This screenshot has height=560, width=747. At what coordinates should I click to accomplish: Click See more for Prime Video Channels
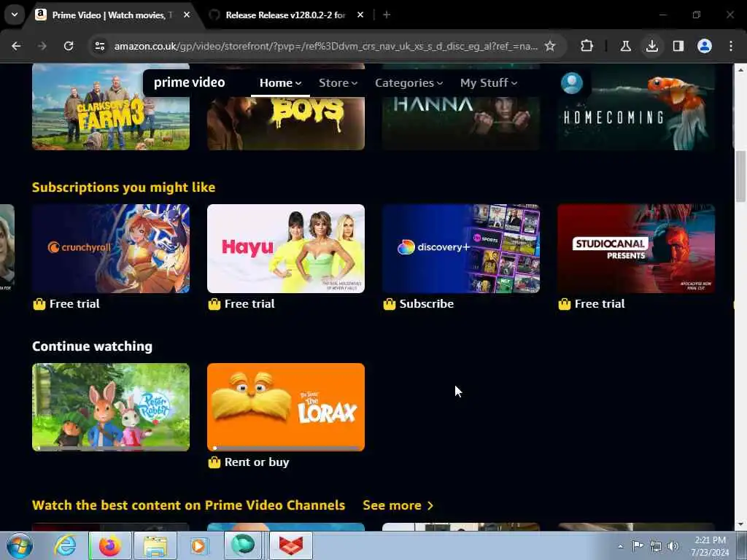click(398, 505)
